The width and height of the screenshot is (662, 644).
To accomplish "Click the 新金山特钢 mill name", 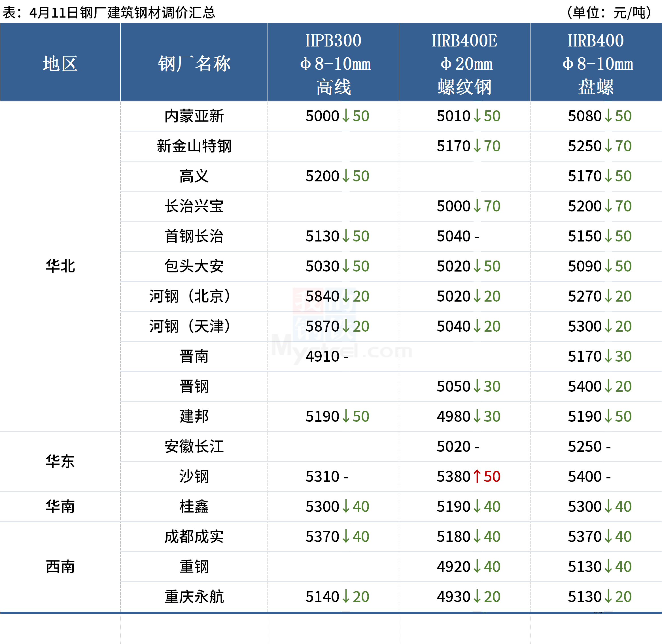I will 194,146.
